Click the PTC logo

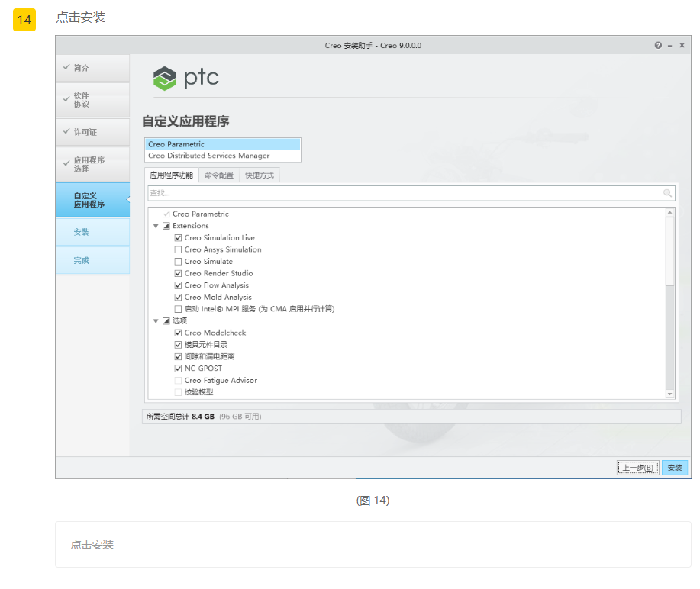coord(185,78)
